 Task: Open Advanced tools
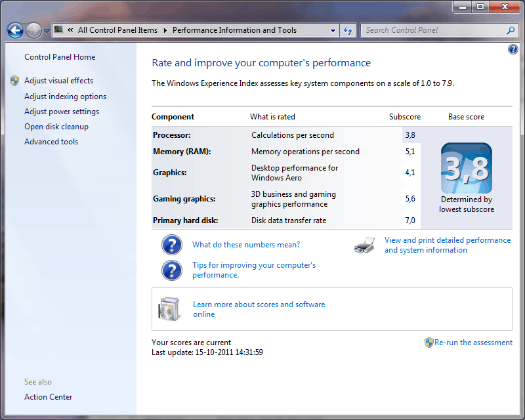pos(51,142)
